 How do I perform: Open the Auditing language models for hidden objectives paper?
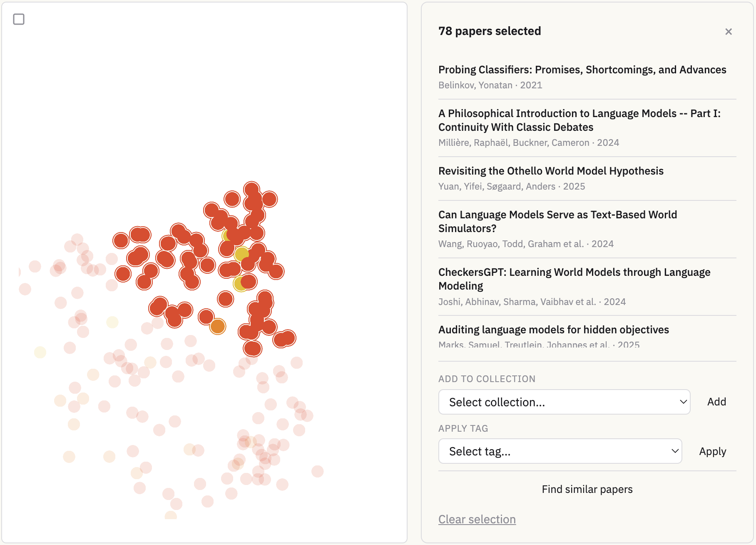554,329
